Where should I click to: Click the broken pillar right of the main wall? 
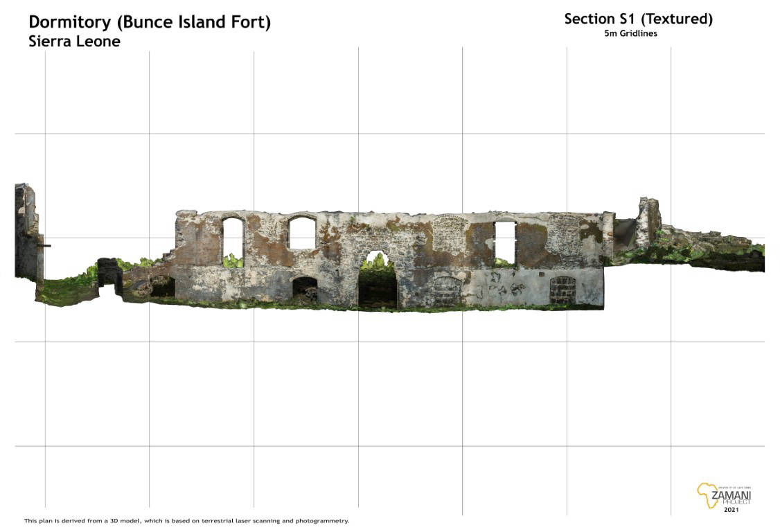point(648,220)
